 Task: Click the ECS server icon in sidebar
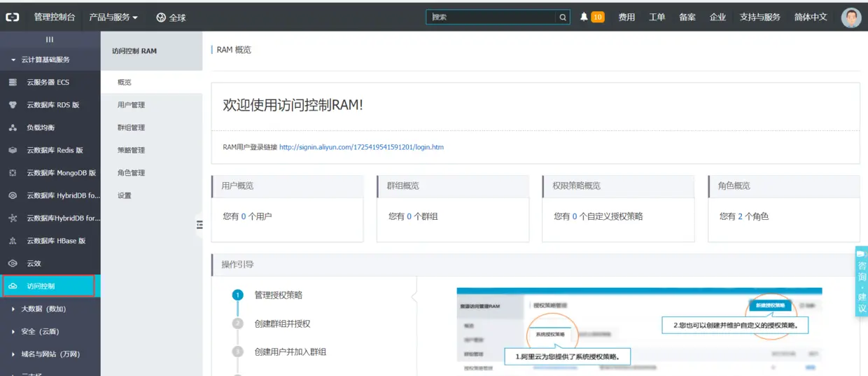coord(13,83)
